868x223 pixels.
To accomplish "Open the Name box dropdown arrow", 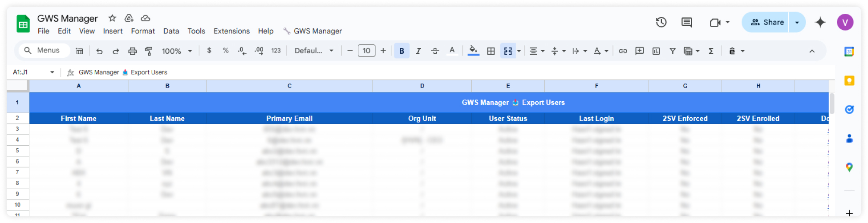I will pos(52,72).
